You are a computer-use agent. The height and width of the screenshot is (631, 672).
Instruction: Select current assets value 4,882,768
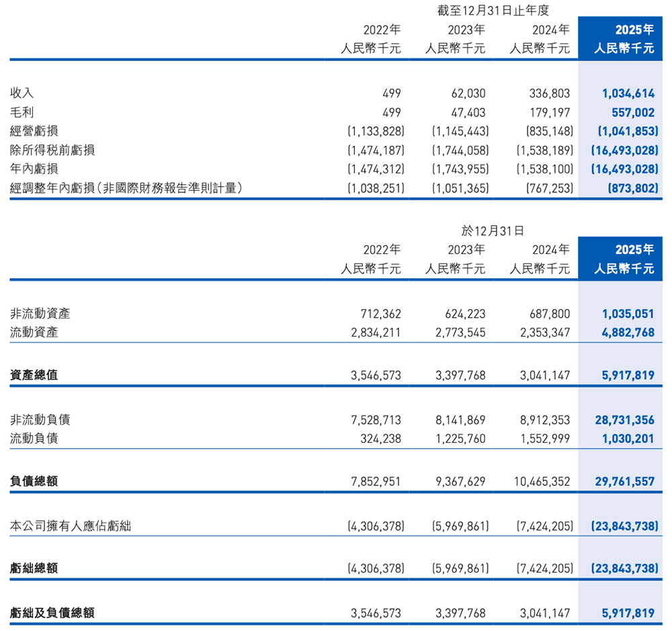[x=628, y=333]
